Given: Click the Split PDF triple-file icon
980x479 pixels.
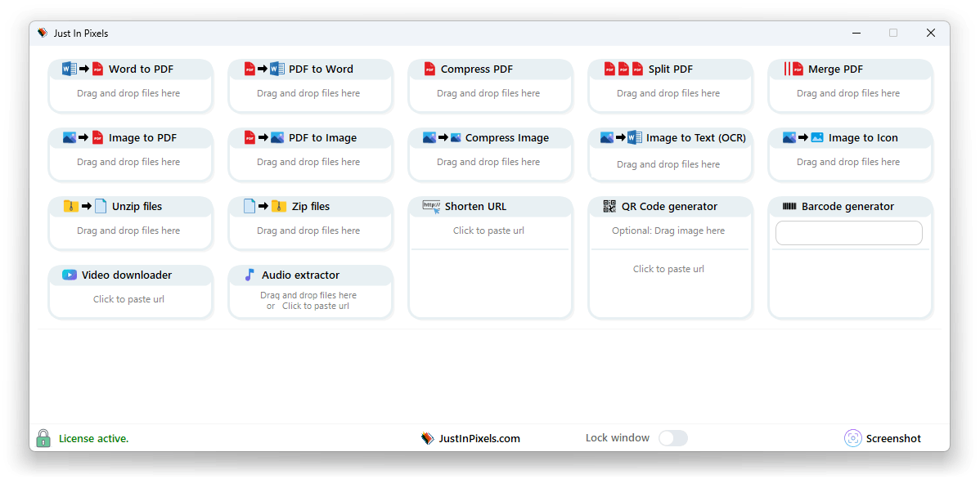Looking at the screenshot, I should click(623, 69).
